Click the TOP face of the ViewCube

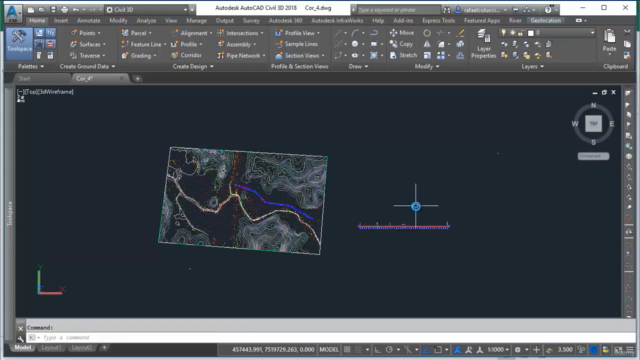click(593, 123)
